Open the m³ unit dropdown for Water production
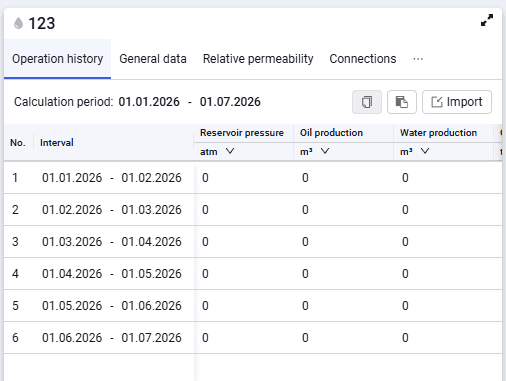 (414, 152)
